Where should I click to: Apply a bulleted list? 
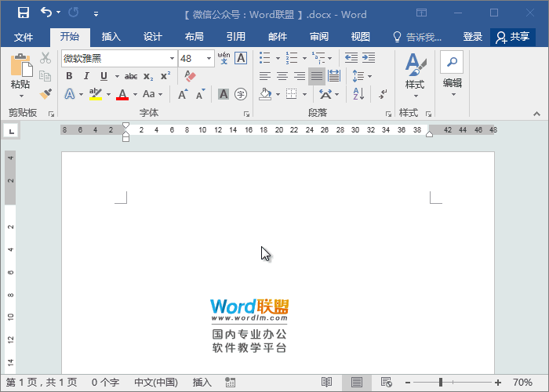[x=265, y=58]
